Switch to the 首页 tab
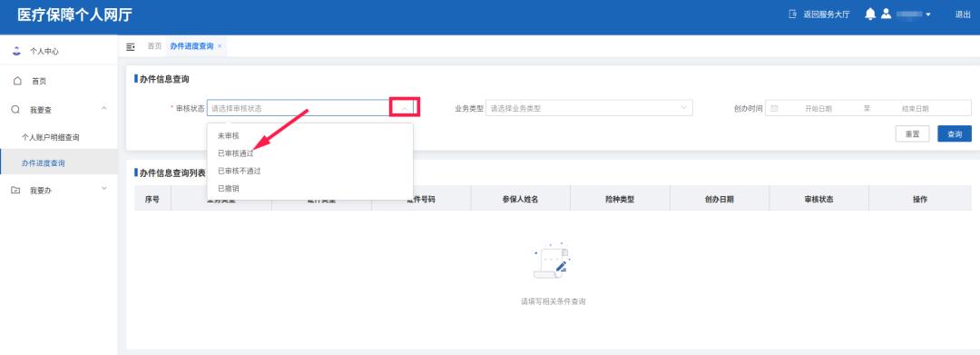980x355 pixels. [154, 46]
